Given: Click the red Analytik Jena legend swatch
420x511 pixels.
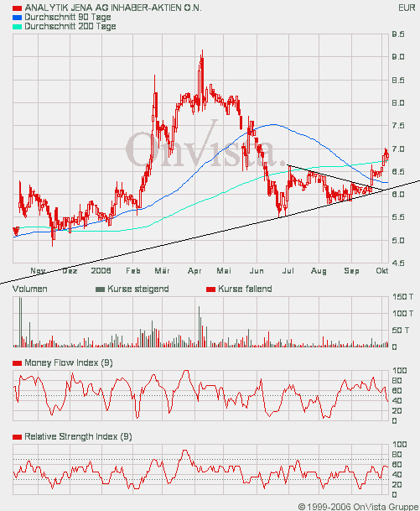Looking at the screenshot, I should (x=17, y=8).
